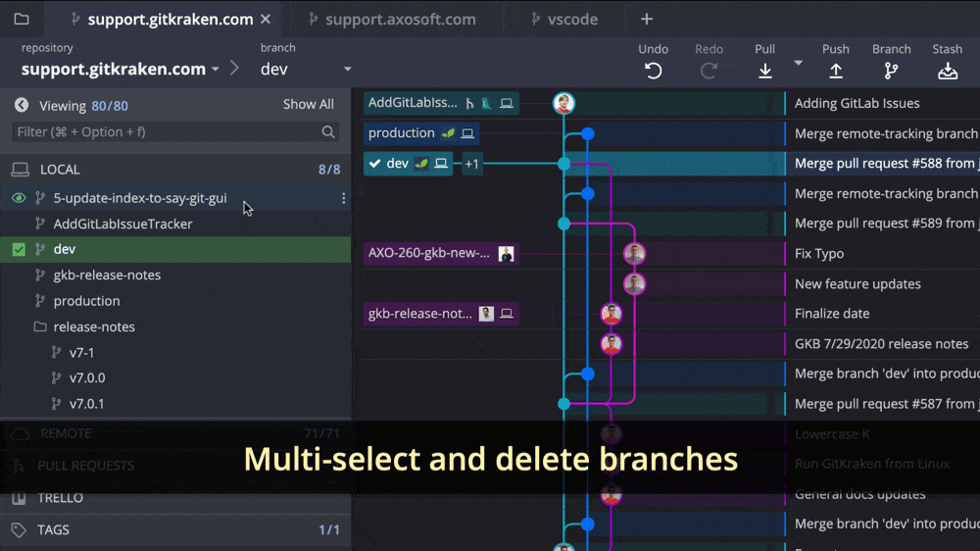Expand the TRELLO section
The image size is (980, 551).
175,498
